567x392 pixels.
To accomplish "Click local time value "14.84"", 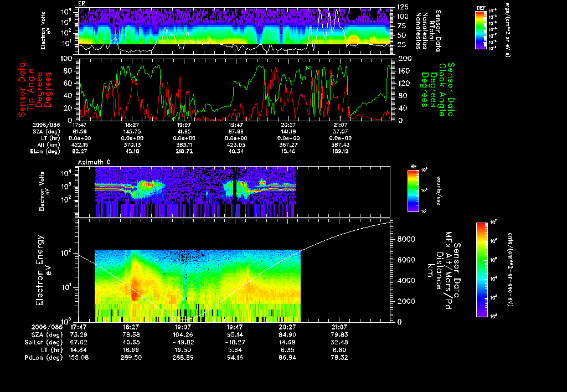I will pos(79,350).
